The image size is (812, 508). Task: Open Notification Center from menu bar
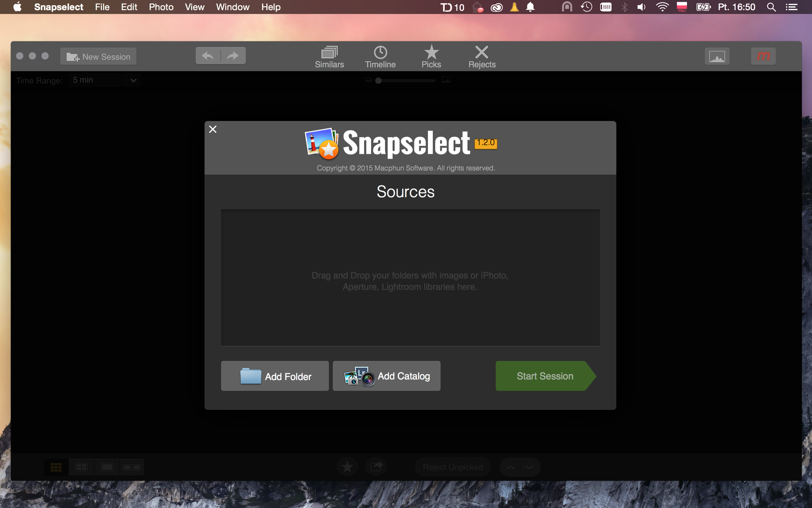792,7
